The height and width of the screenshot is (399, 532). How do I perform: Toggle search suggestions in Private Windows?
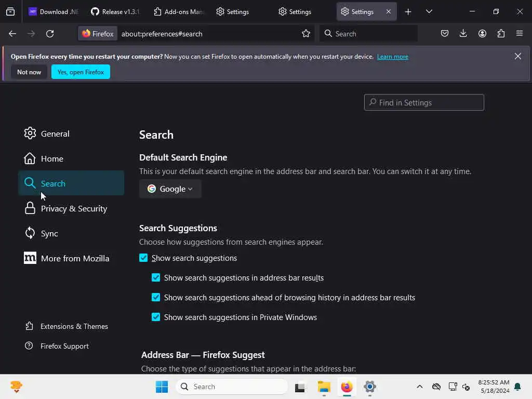156,317
